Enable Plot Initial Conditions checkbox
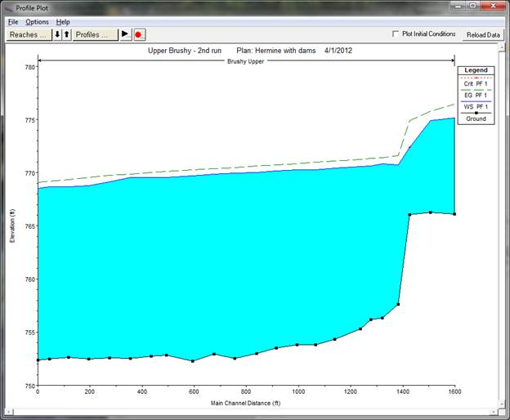 pyautogui.click(x=396, y=34)
